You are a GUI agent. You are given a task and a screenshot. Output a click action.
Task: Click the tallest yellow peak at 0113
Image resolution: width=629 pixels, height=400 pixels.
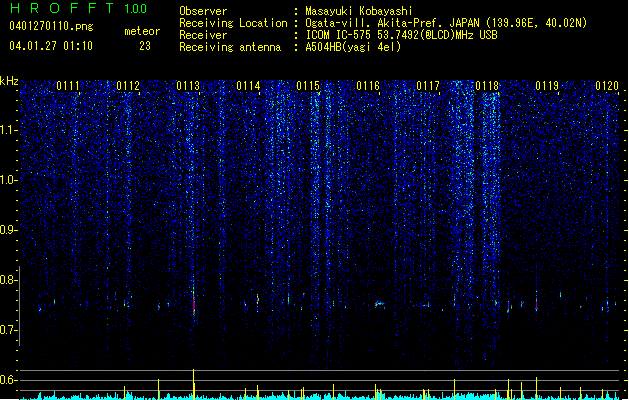[x=193, y=384]
